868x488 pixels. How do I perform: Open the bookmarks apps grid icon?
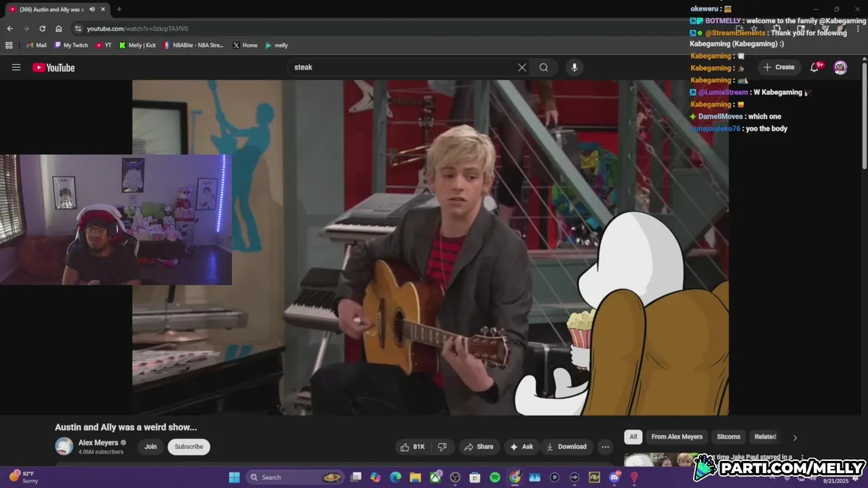coord(9,45)
